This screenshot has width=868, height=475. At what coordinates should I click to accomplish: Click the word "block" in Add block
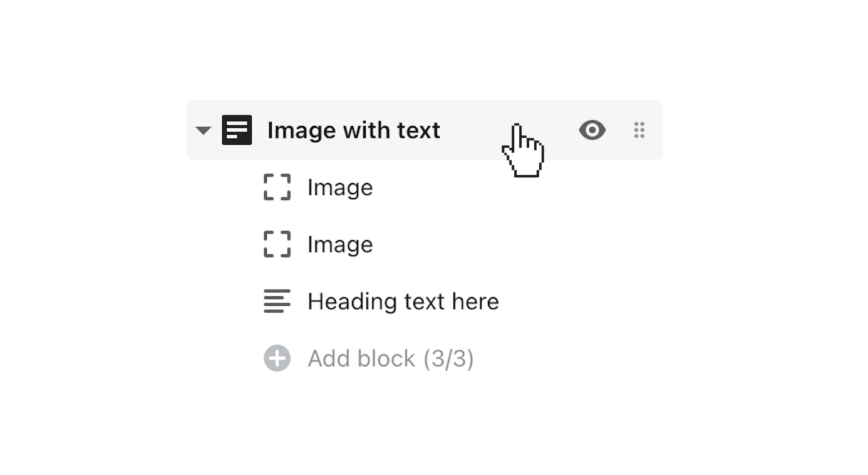click(x=387, y=358)
